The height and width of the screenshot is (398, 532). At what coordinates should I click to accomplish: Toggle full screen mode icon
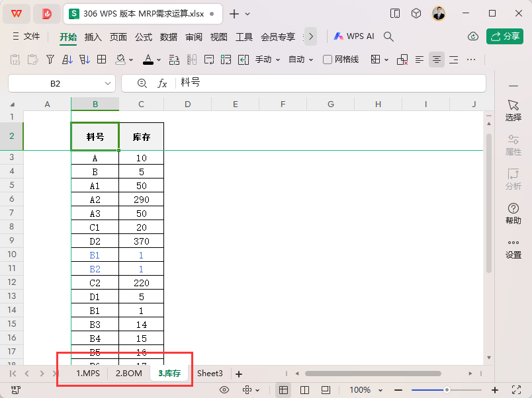coord(516,390)
